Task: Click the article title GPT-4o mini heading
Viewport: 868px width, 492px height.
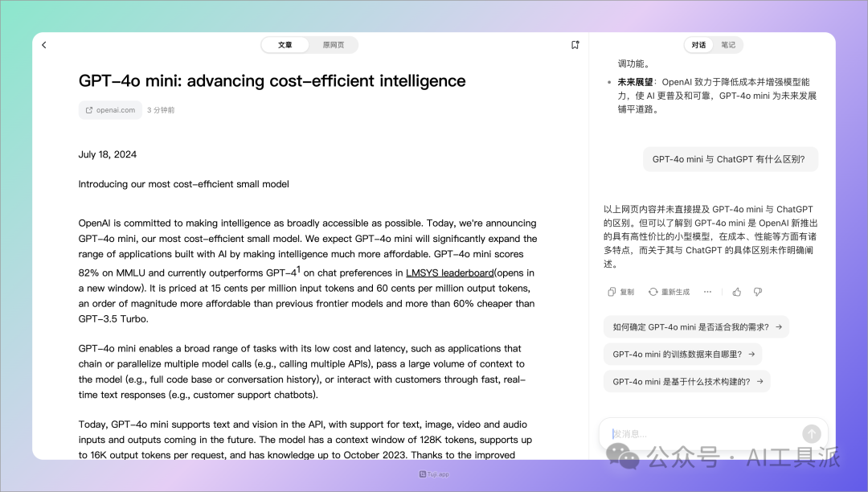Action: pos(272,81)
